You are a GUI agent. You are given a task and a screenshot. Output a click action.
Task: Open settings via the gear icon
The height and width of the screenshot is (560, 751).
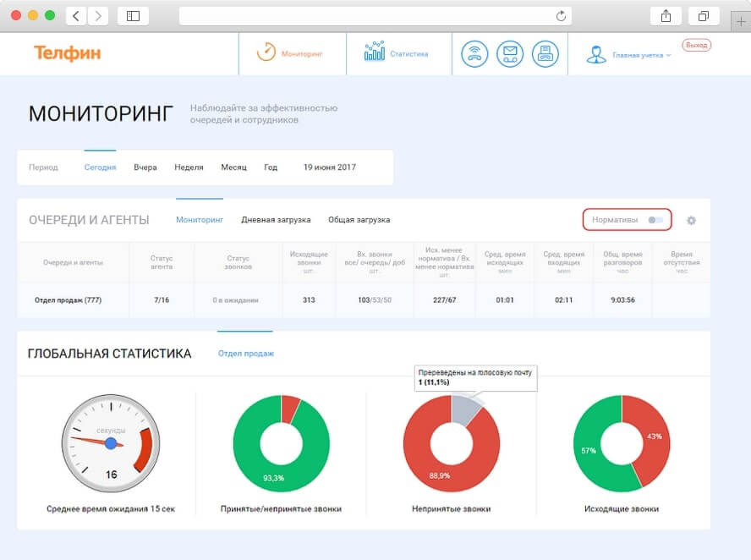click(691, 219)
